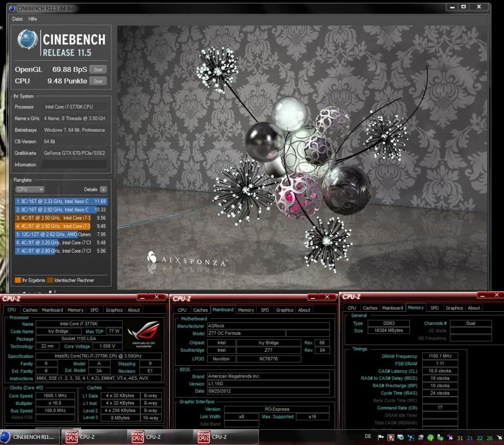Click the BIOS Version value L1.15G
Image resolution: width=504 pixels, height=445 pixels.
click(268, 383)
